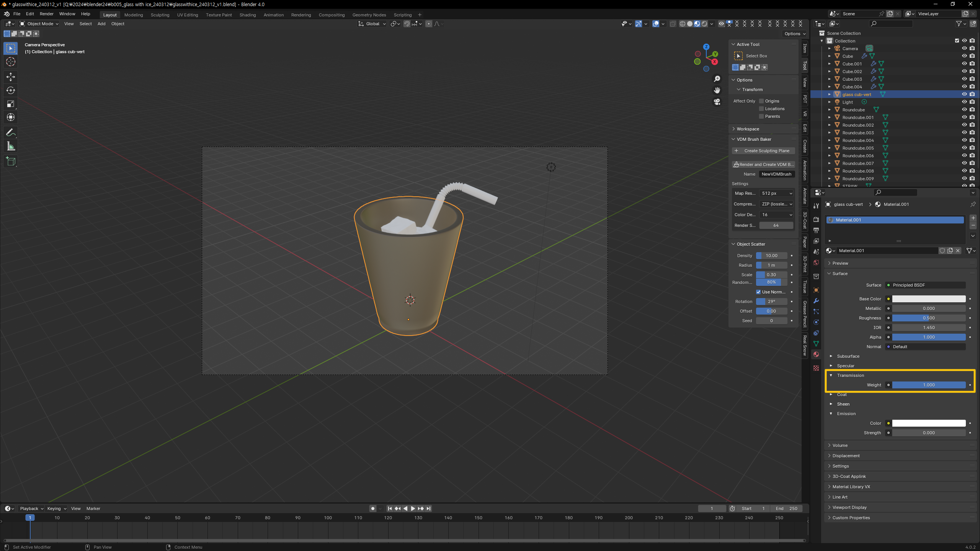Image resolution: width=980 pixels, height=551 pixels.
Task: Select the Move tool in toolbar
Action: pyautogui.click(x=10, y=77)
